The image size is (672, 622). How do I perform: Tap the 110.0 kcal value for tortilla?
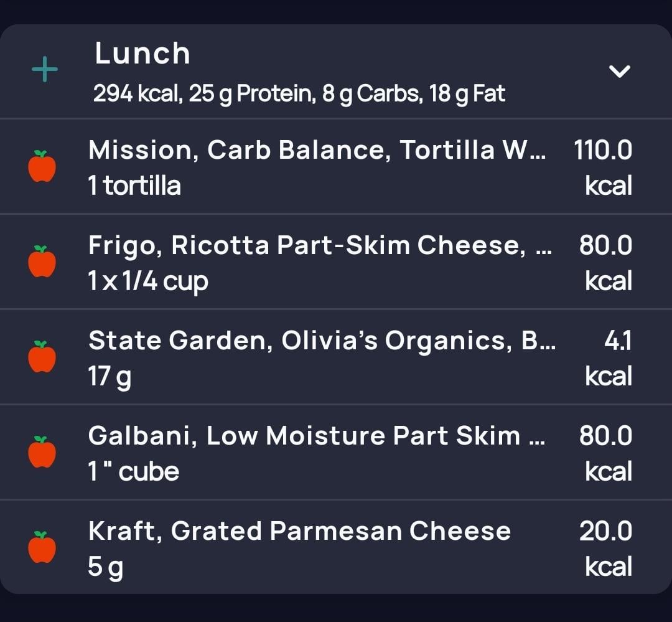(x=602, y=167)
